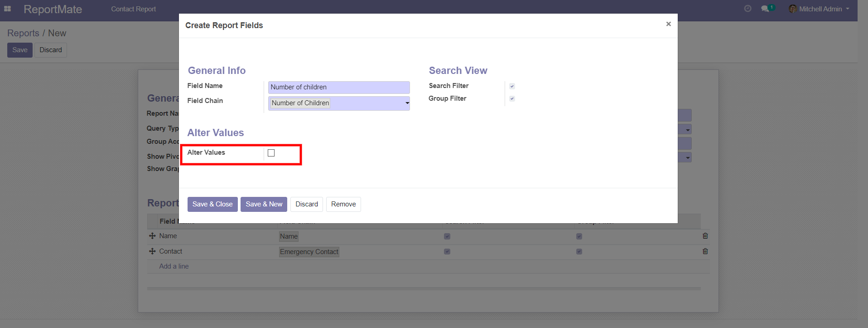The image size is (868, 328).
Task: Enable the Alter Values checkbox
Action: 271,153
